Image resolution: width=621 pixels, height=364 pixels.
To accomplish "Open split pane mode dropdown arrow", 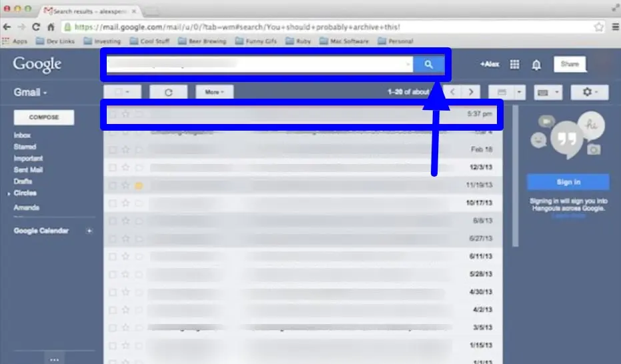I will (x=519, y=92).
